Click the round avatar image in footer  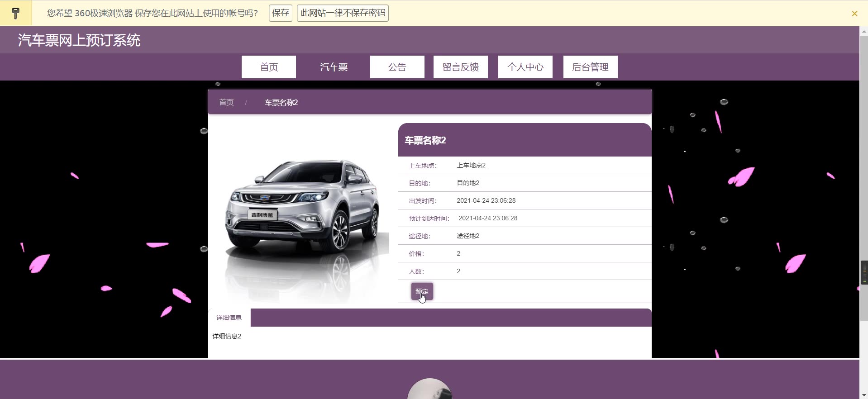click(429, 389)
